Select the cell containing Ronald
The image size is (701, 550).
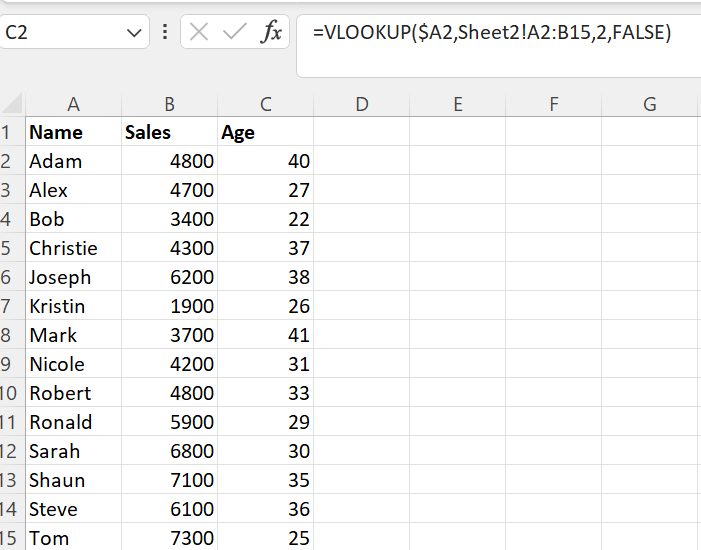click(73, 422)
